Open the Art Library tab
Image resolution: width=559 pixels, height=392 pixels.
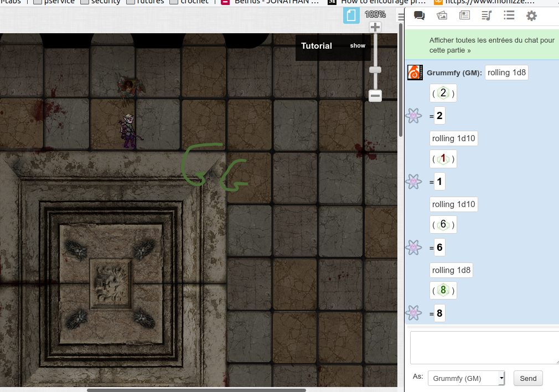(x=442, y=16)
